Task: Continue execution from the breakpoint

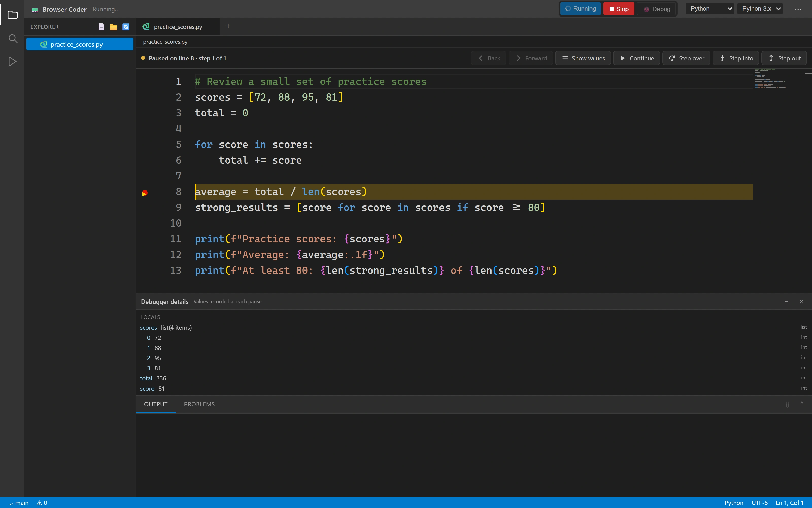Action: pyautogui.click(x=636, y=58)
